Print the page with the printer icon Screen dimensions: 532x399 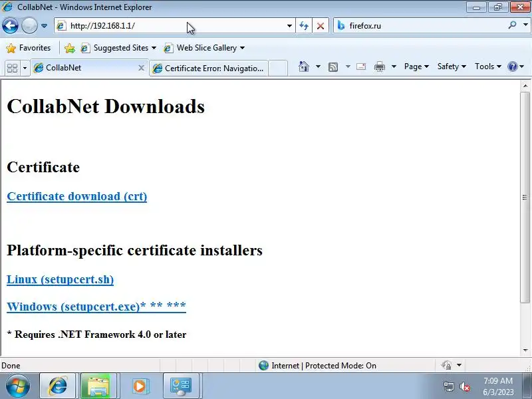379,67
